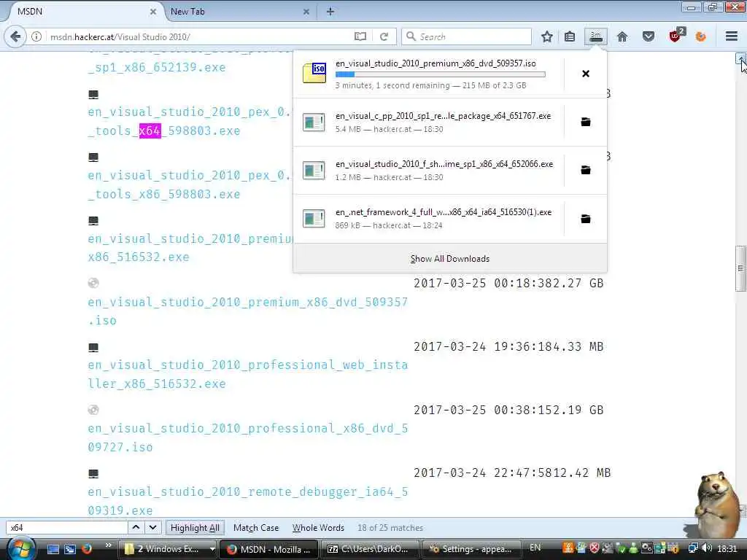Screen dimensions: 747x560
Task: Click Show Desktop quick launch icon
Action: pyautogui.click(x=53, y=549)
